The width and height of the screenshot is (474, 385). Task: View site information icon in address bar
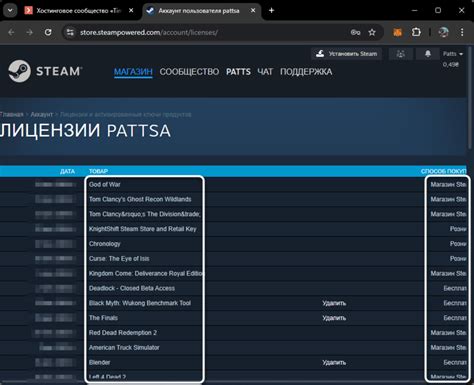70,32
